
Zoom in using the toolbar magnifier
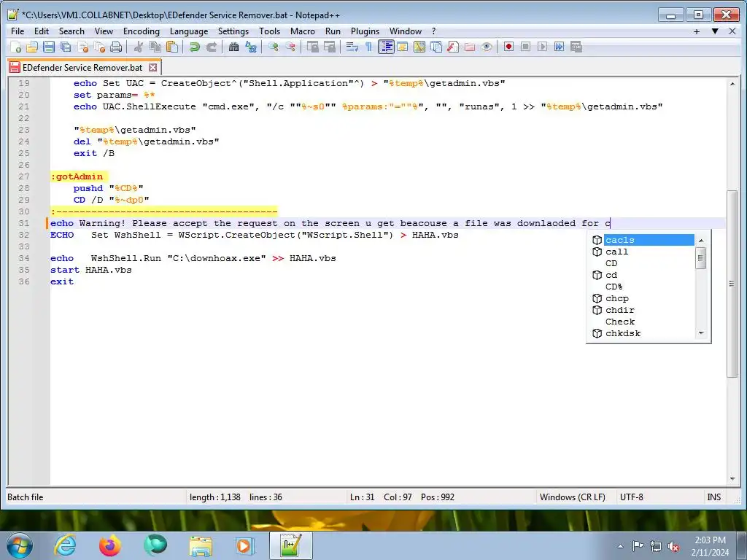[273, 47]
